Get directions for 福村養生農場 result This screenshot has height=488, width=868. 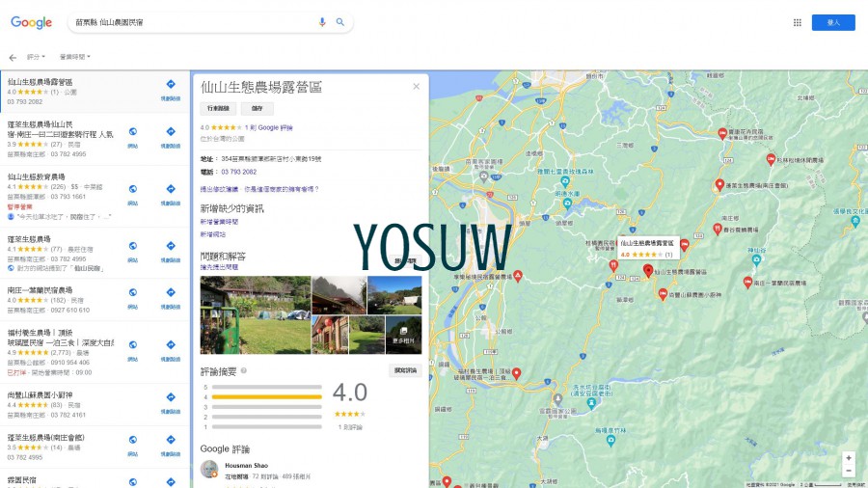tap(171, 350)
